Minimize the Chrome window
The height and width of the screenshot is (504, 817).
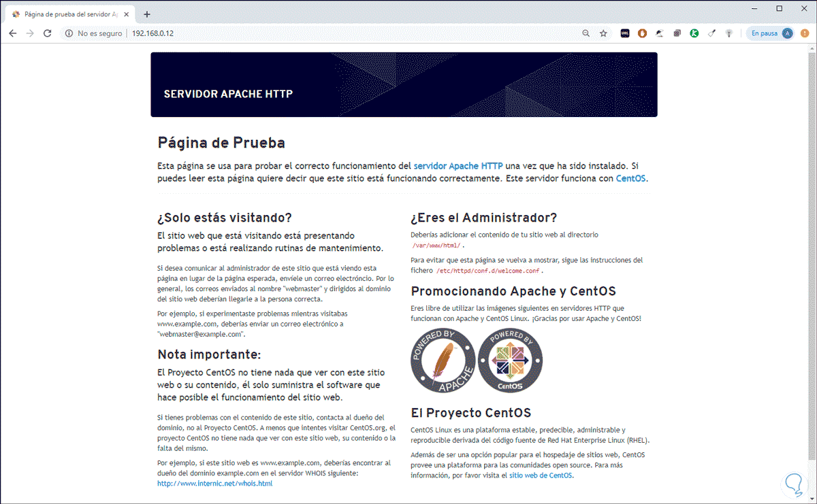[756, 8]
